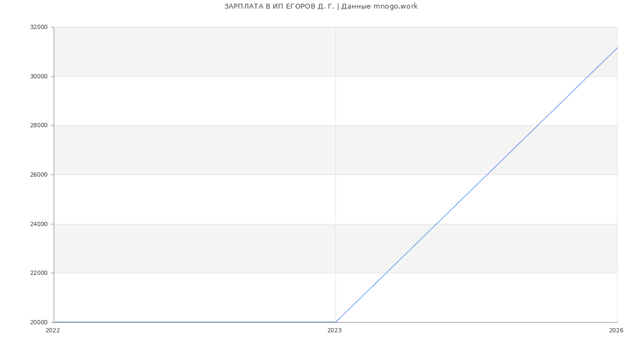Click the 2023 x-axis label

click(334, 331)
